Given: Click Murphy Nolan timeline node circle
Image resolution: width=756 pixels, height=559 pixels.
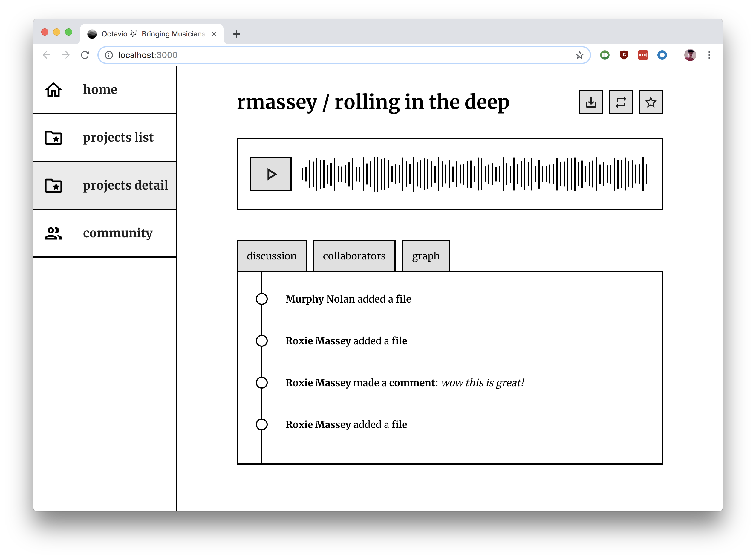Looking at the screenshot, I should [x=261, y=299].
